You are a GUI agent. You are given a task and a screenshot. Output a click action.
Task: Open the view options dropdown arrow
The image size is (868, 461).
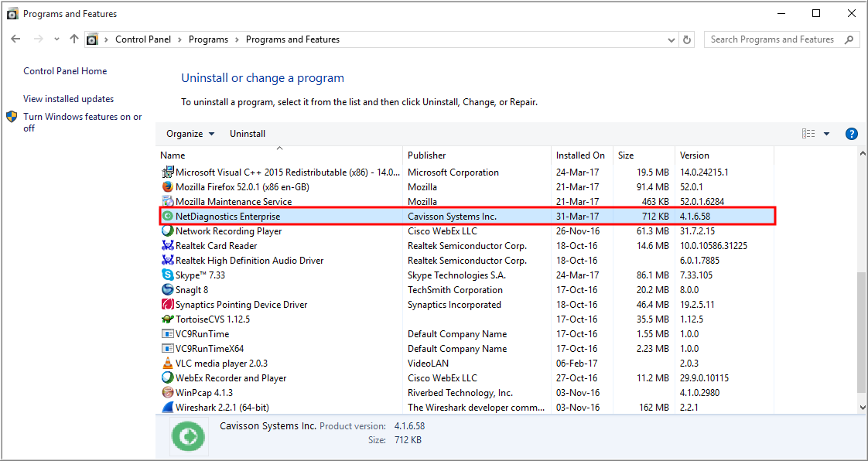(826, 133)
